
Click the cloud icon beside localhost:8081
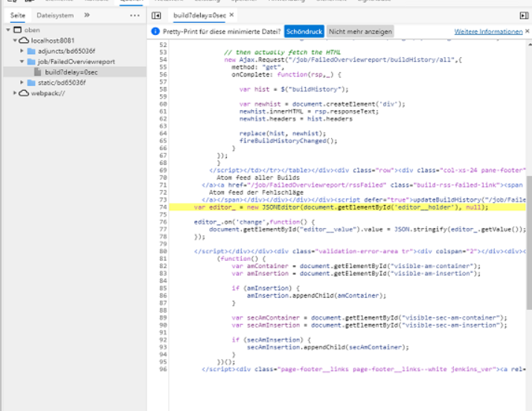pyautogui.click(x=24, y=40)
